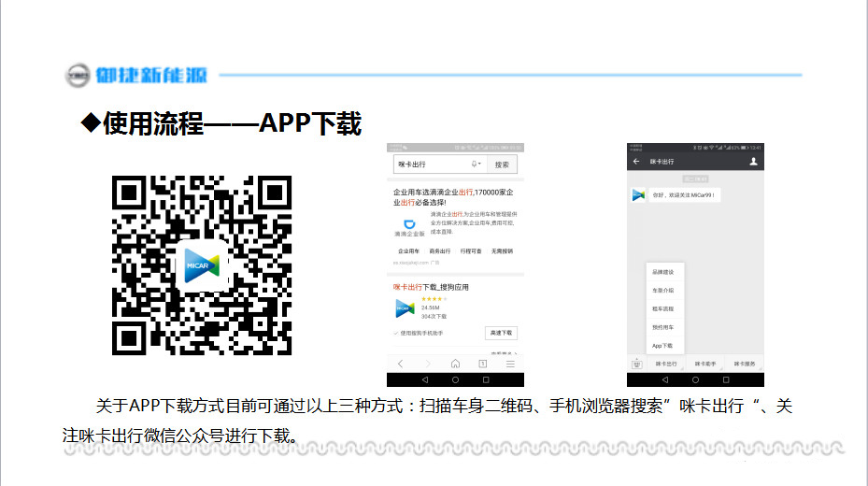Tap the browser back arrow in the bottom toolbar
This screenshot has width=868, height=486.
[400, 364]
